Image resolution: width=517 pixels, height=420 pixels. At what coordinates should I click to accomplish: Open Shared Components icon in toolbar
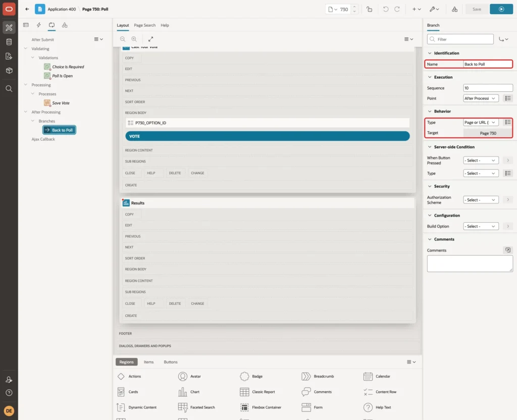click(454, 9)
